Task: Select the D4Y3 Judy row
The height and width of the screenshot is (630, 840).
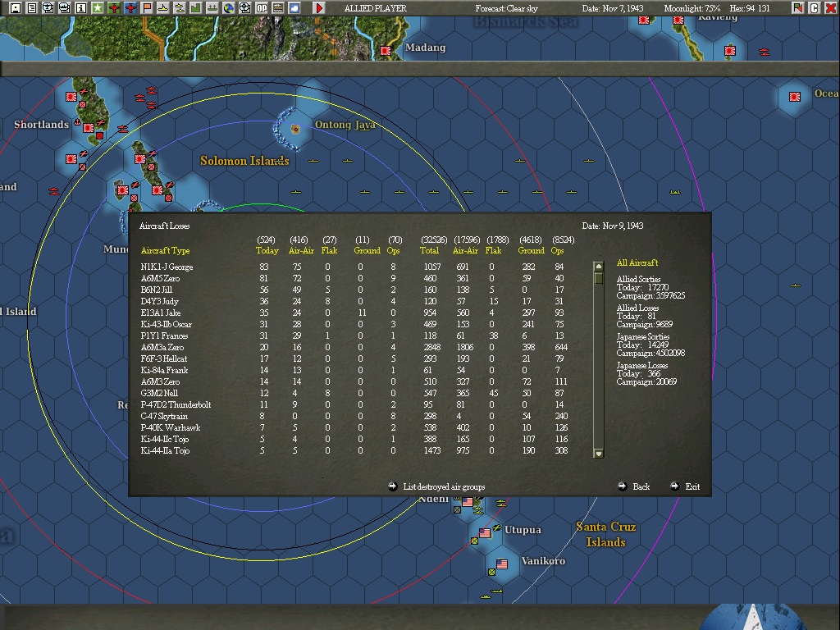Action: pos(354,301)
